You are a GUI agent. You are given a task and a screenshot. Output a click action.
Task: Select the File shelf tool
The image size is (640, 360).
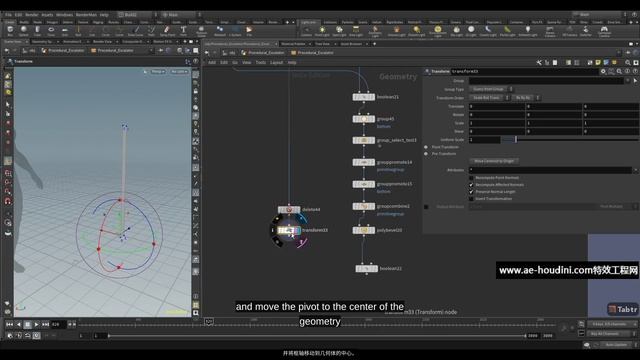pos(249,31)
